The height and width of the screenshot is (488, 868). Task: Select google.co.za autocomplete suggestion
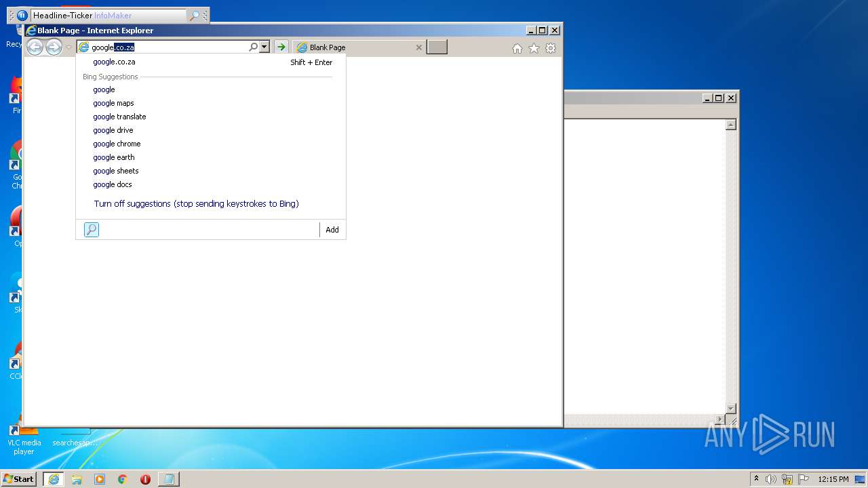[x=211, y=62]
